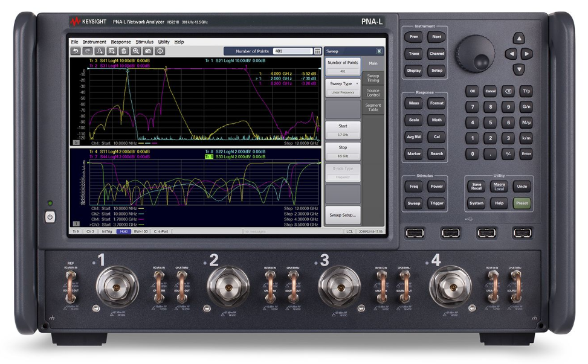Screen dimensions: 588x364
Task: Click the add window toolbar icon
Action: coord(112,51)
